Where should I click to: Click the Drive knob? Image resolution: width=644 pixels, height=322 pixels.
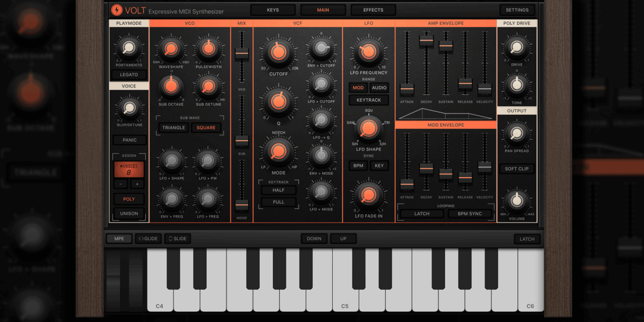pyautogui.click(x=517, y=47)
